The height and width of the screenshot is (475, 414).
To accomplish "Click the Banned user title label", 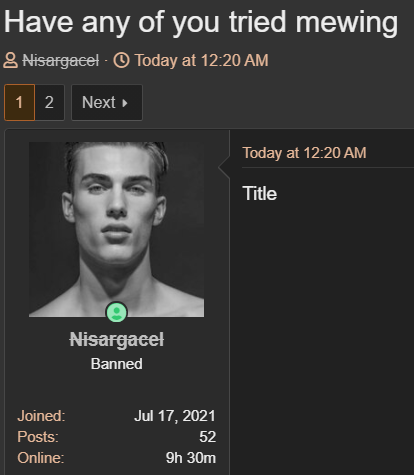I will pyautogui.click(x=117, y=364).
